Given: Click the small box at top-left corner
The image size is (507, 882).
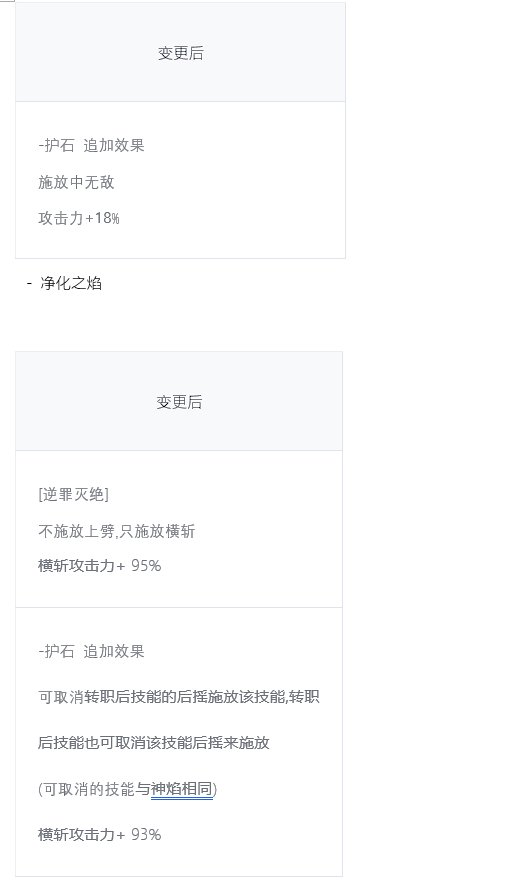Looking at the screenshot, I should 7,1.
